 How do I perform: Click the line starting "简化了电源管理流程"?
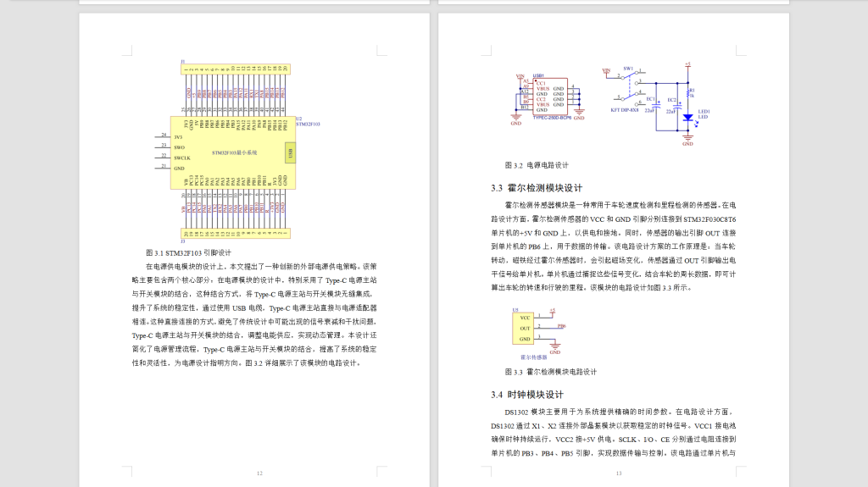coord(254,349)
